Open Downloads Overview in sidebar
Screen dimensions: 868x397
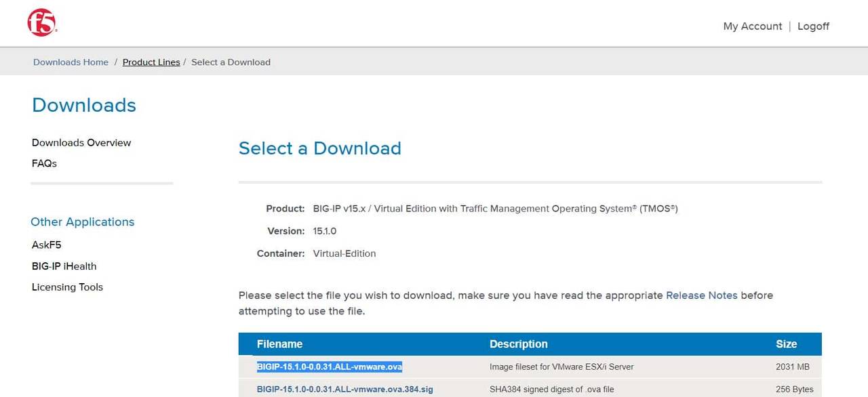81,143
